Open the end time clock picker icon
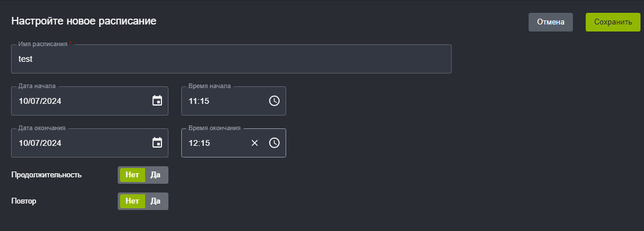 click(x=275, y=143)
